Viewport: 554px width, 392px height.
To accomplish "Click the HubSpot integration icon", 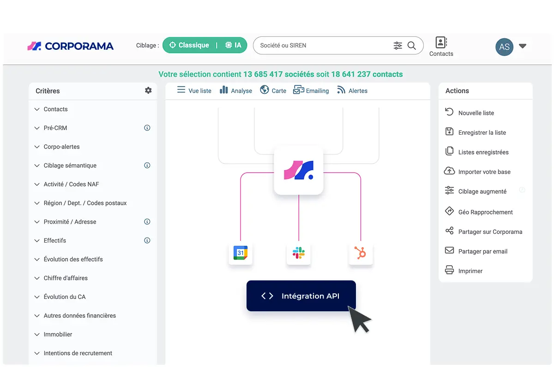I will 361,253.
